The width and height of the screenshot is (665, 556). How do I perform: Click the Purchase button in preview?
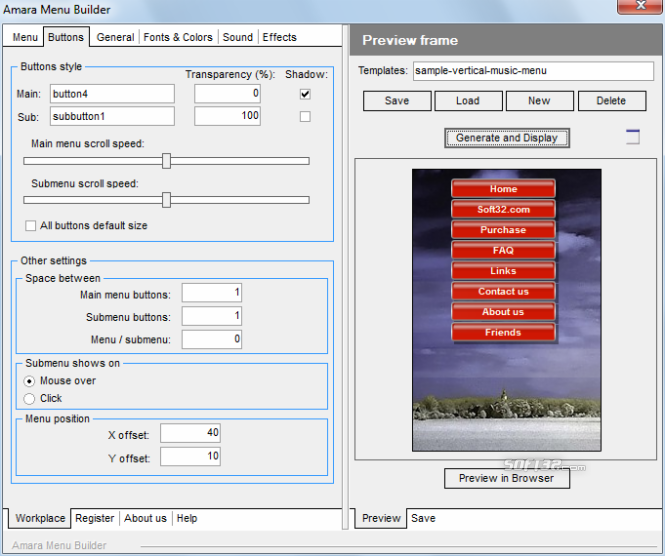tap(503, 229)
